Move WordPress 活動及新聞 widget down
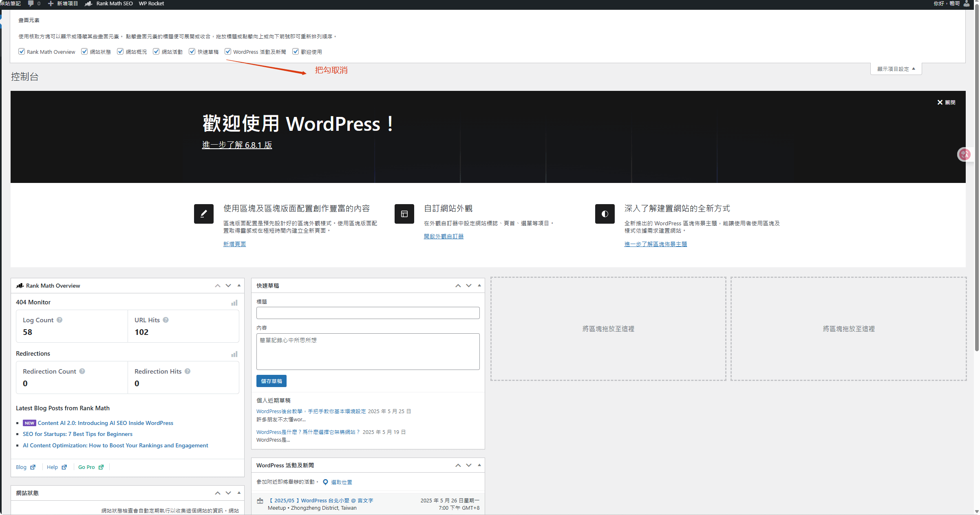This screenshot has height=515, width=980. click(469, 465)
